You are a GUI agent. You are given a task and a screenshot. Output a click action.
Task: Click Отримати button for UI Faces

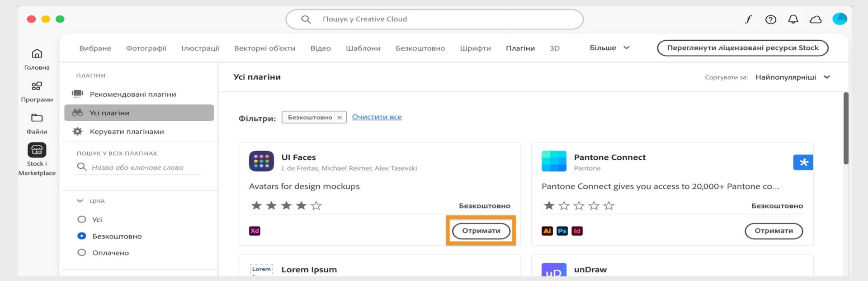tap(481, 231)
